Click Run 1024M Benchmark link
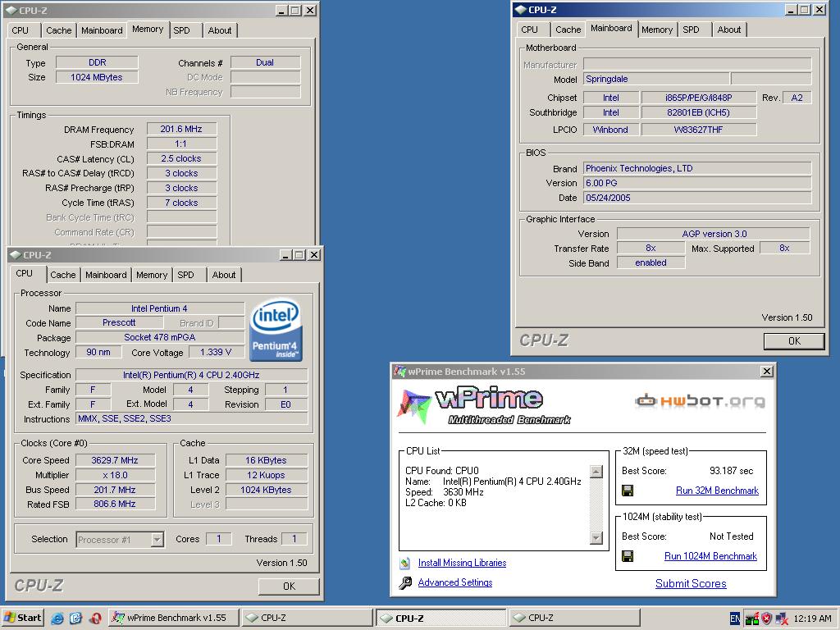840x630 pixels. (x=710, y=556)
